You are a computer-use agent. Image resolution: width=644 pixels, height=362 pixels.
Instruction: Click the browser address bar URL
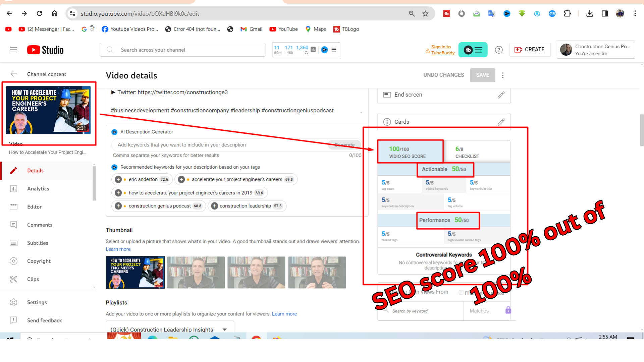click(140, 13)
